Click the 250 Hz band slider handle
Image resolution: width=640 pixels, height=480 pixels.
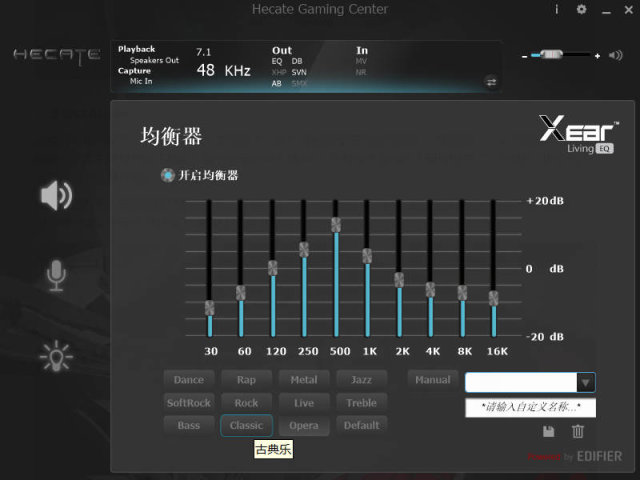click(304, 249)
